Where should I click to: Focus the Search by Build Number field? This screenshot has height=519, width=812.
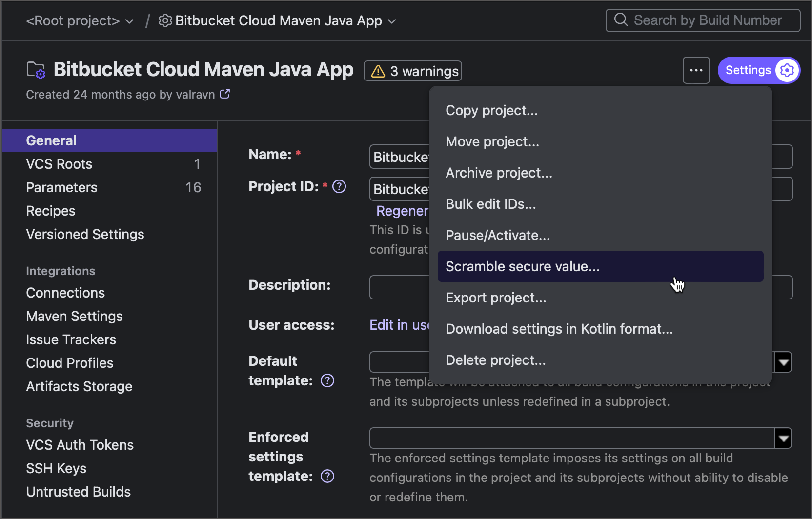[708, 20]
